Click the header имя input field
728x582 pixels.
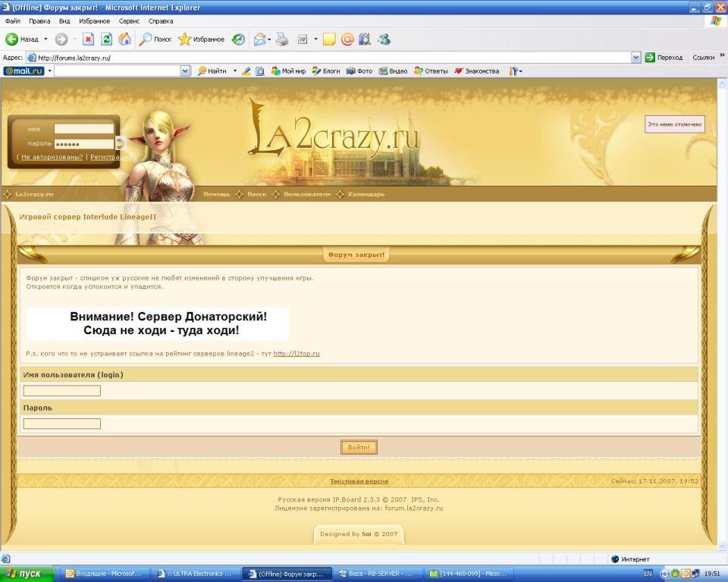pos(84,129)
